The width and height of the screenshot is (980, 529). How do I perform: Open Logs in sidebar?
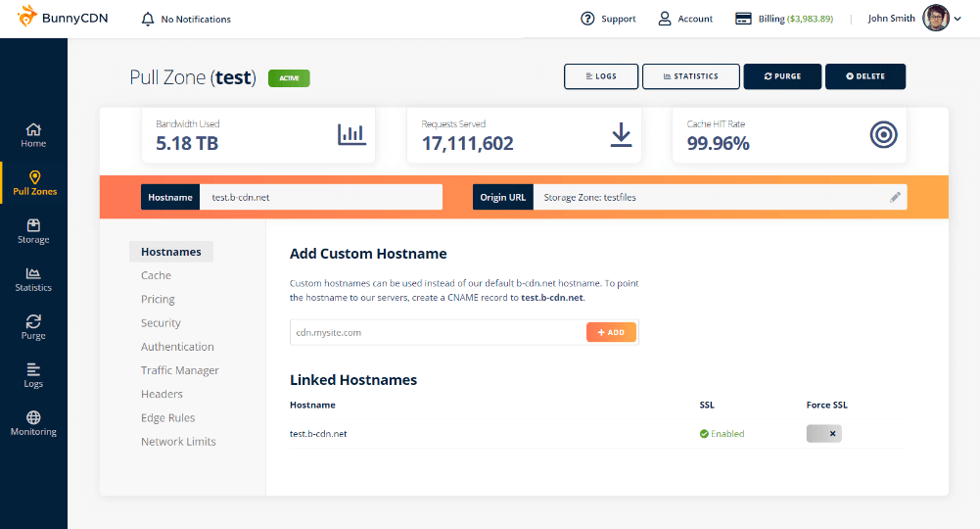pyautogui.click(x=33, y=376)
